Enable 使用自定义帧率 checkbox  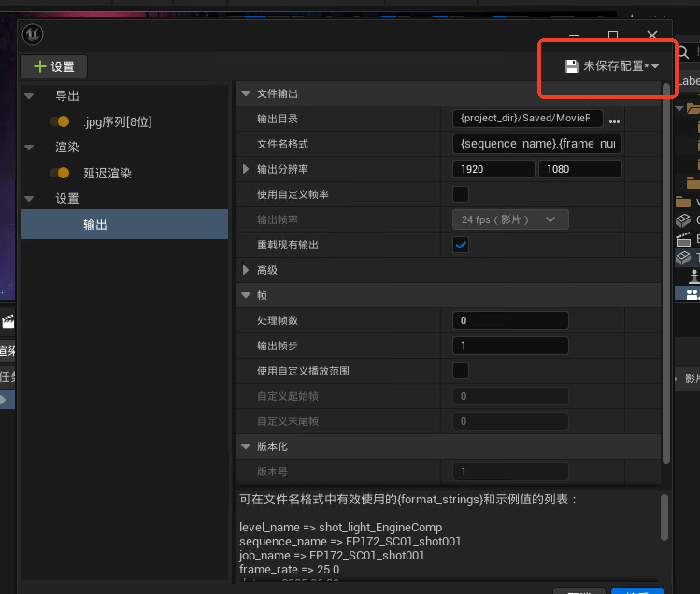(461, 194)
